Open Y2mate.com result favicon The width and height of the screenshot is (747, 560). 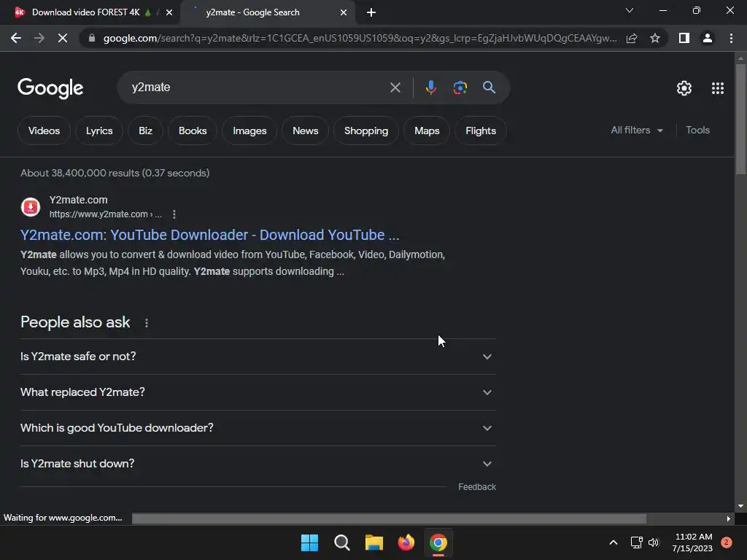(31, 207)
